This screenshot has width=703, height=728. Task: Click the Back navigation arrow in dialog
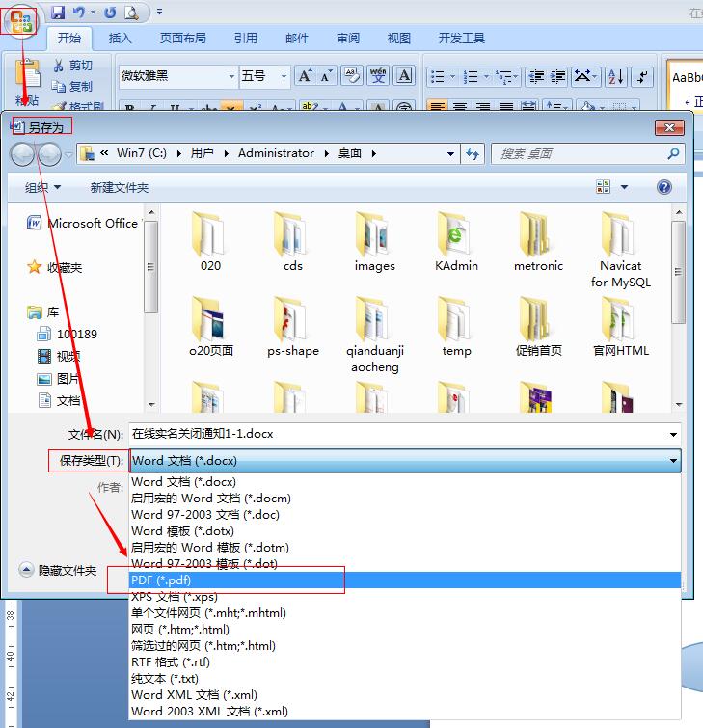coord(22,154)
